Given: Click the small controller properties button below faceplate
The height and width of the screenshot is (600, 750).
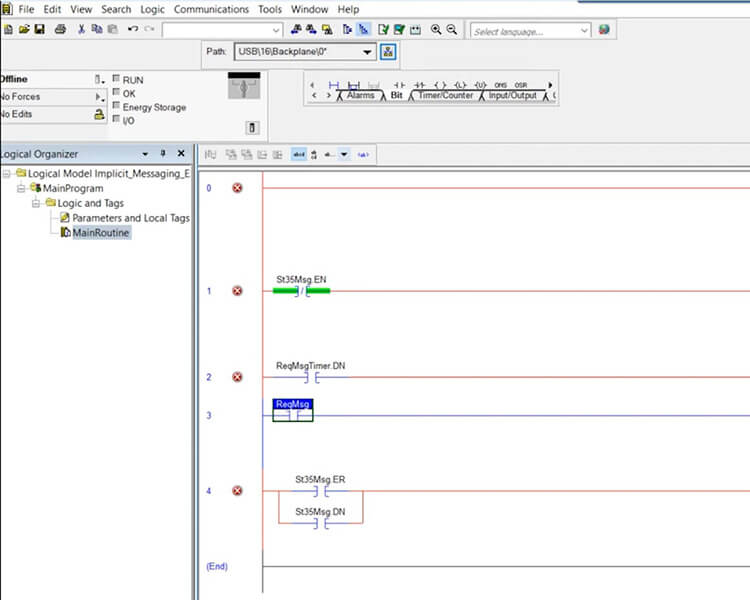Looking at the screenshot, I should click(253, 128).
